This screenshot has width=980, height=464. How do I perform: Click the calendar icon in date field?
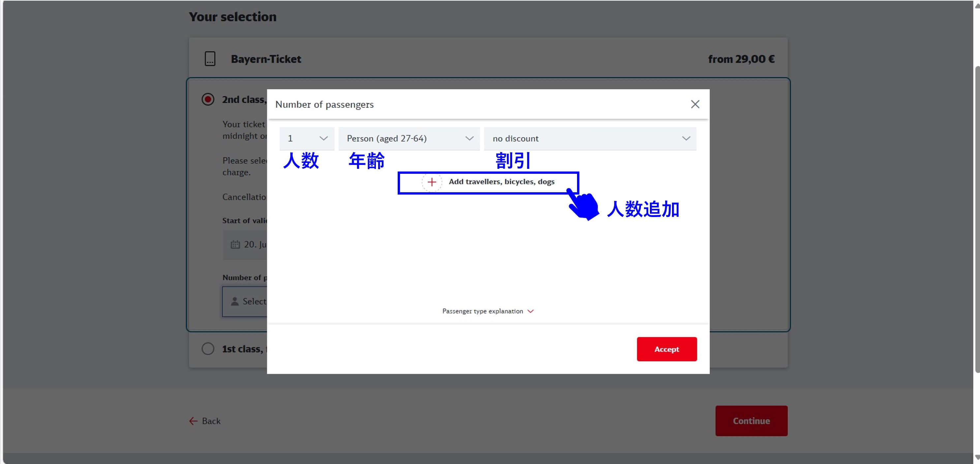pos(235,245)
